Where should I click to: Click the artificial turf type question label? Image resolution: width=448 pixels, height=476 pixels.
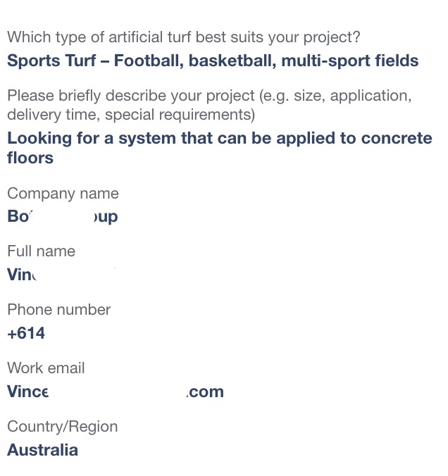click(184, 37)
